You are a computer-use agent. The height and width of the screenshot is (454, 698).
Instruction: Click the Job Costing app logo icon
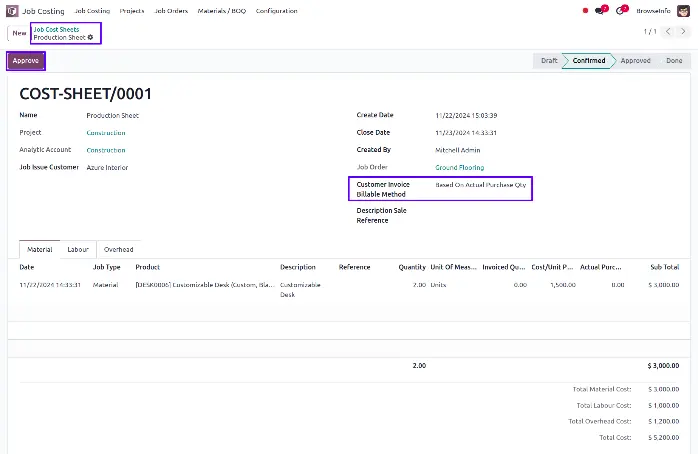click(12, 11)
